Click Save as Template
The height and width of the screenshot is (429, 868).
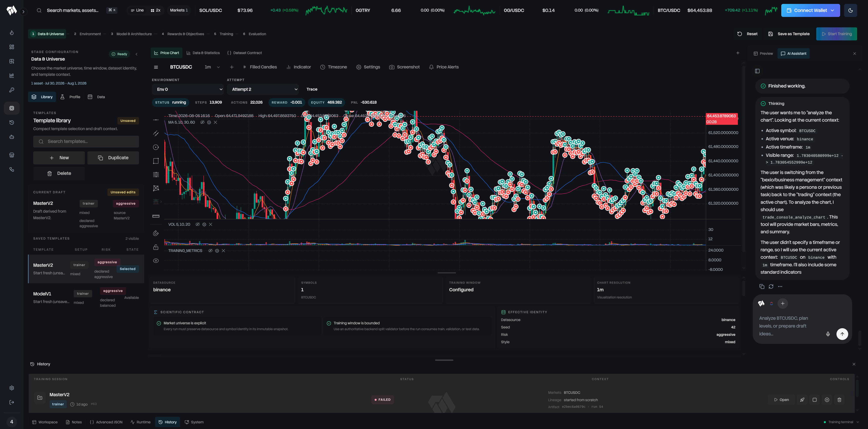pyautogui.click(x=789, y=34)
